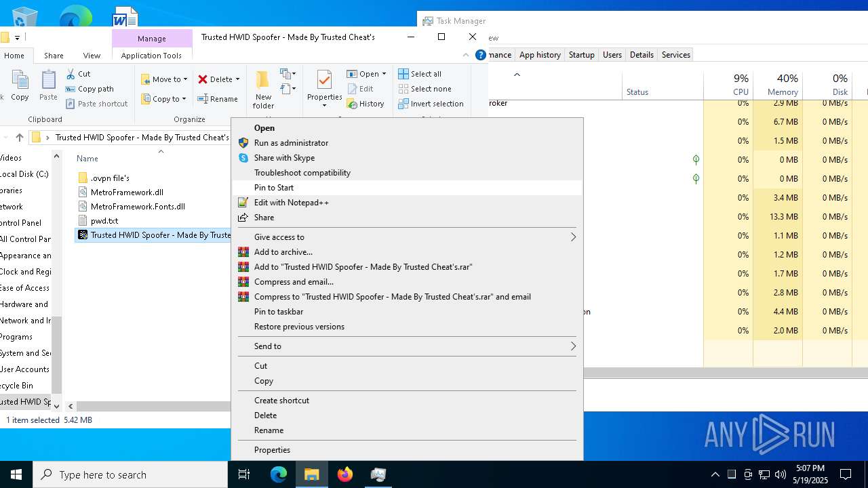This screenshot has height=488, width=868.
Task: Sort by the Name column header
Action: coord(87,159)
